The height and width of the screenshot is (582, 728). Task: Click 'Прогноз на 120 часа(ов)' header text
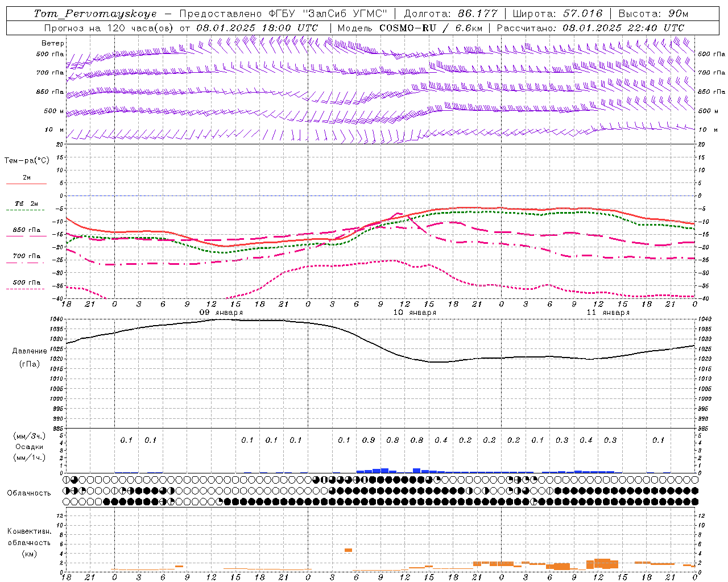point(109,28)
